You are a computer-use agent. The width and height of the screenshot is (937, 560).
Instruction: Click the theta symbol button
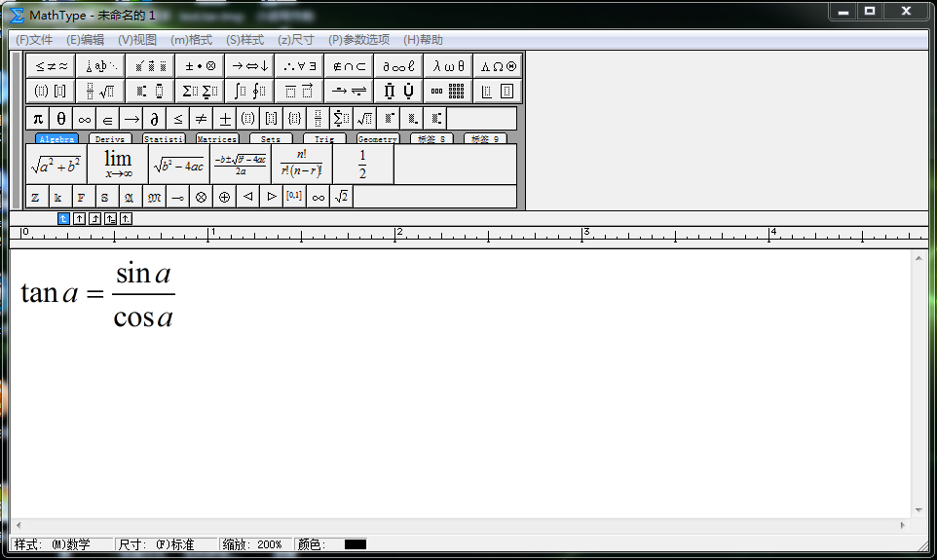tap(61, 119)
